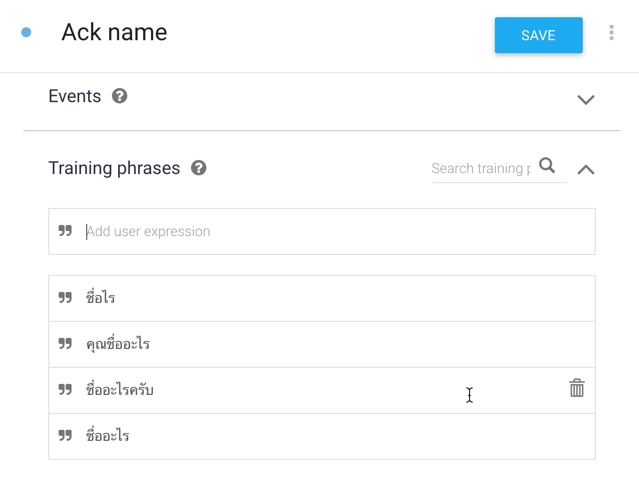Focus the Search training phrases field

480,168
